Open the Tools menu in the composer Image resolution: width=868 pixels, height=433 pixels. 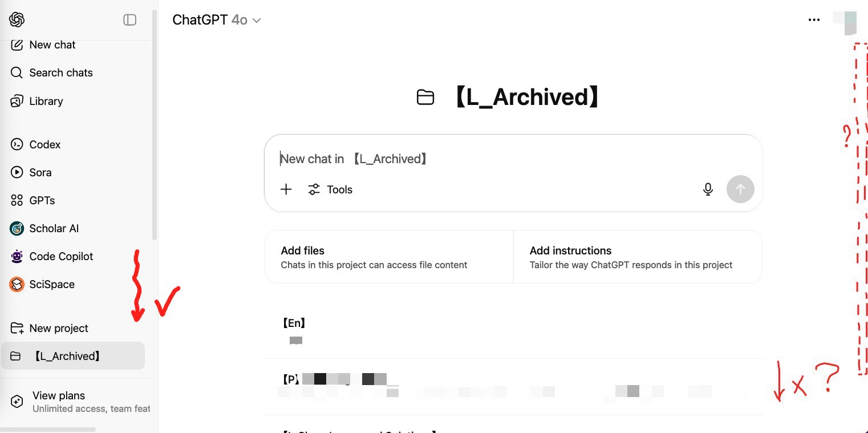(x=330, y=189)
